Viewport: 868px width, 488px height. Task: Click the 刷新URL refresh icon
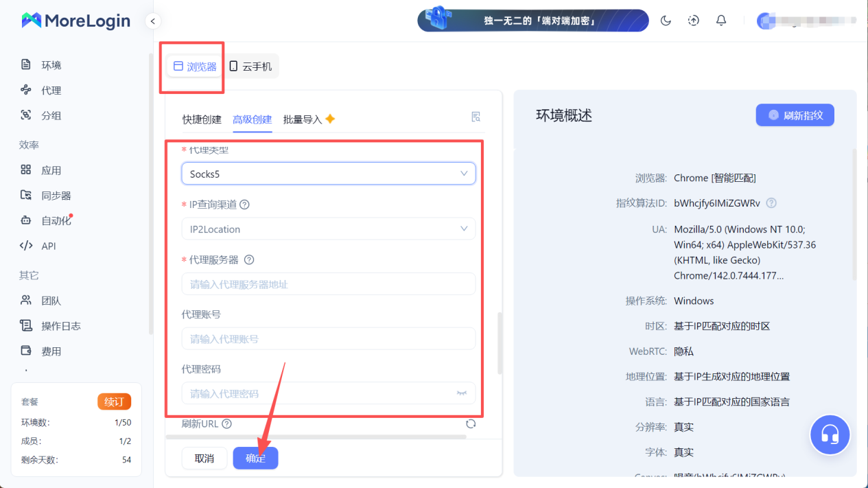471,423
